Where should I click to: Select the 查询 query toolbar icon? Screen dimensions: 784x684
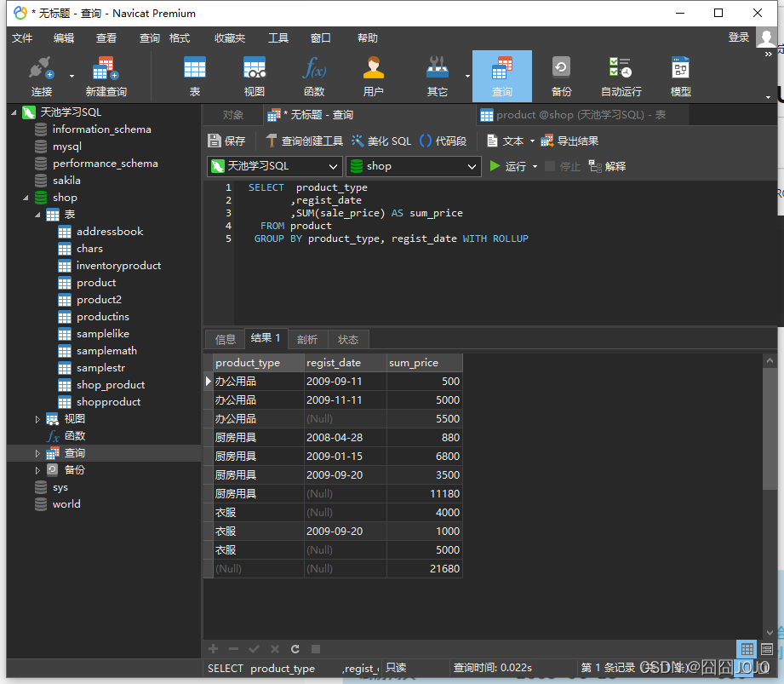(502, 77)
